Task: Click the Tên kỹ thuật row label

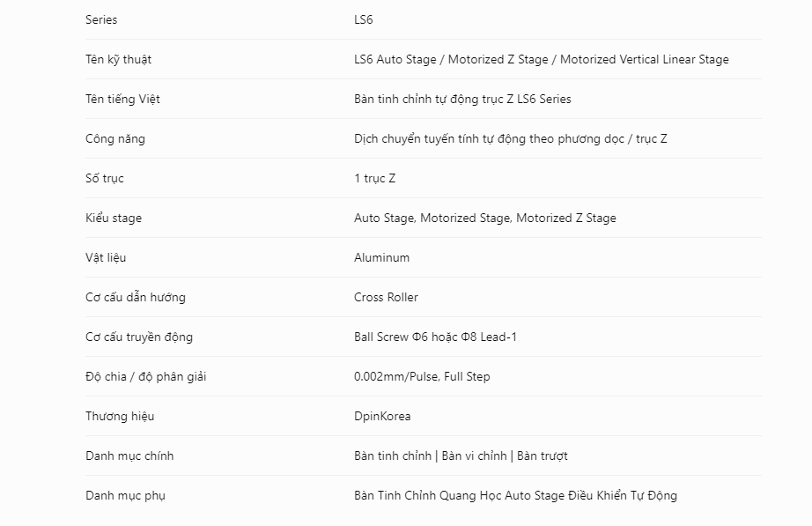Action: [118, 60]
